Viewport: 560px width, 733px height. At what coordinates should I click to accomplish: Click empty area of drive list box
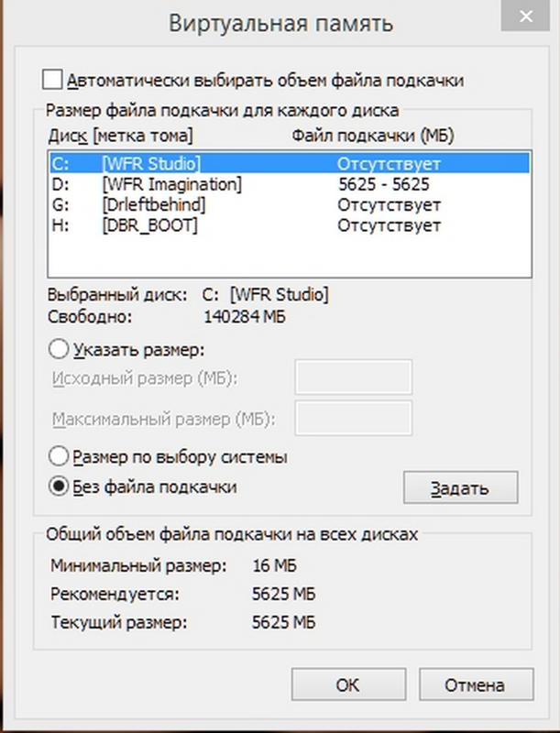pyautogui.click(x=290, y=257)
